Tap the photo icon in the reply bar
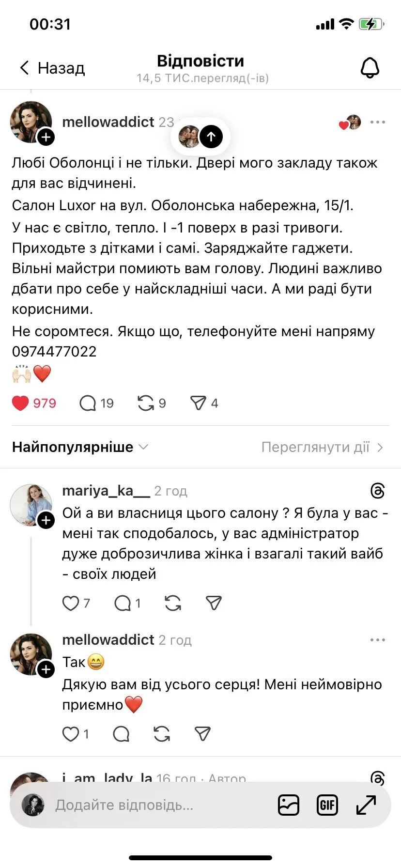This screenshot has height=868, width=401. coord(288,805)
